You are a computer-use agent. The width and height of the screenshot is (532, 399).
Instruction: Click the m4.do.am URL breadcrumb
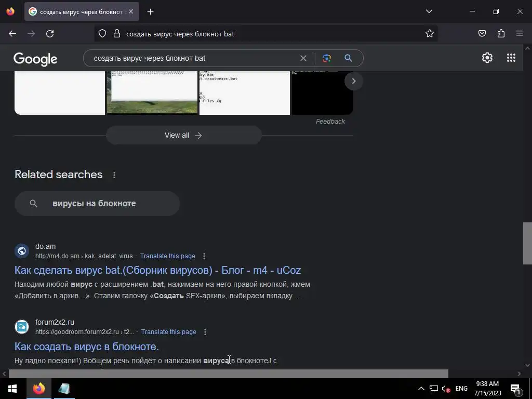coord(84,256)
